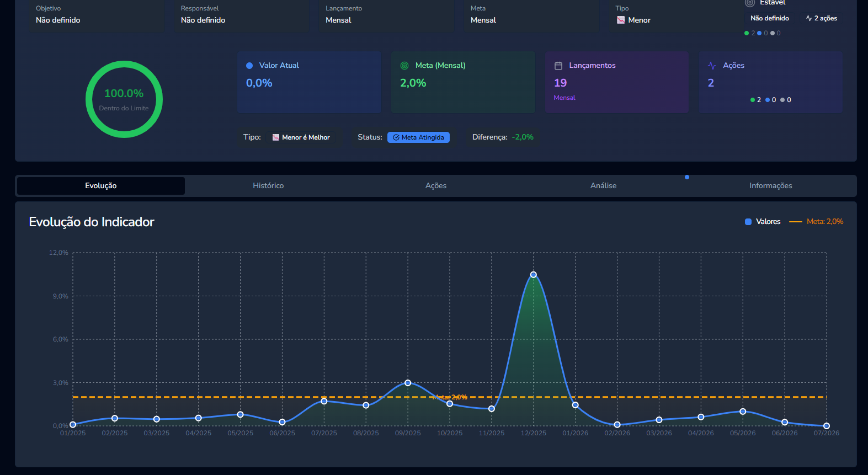Click the Menor é Melhor chart icon
868x475 pixels.
tap(276, 137)
